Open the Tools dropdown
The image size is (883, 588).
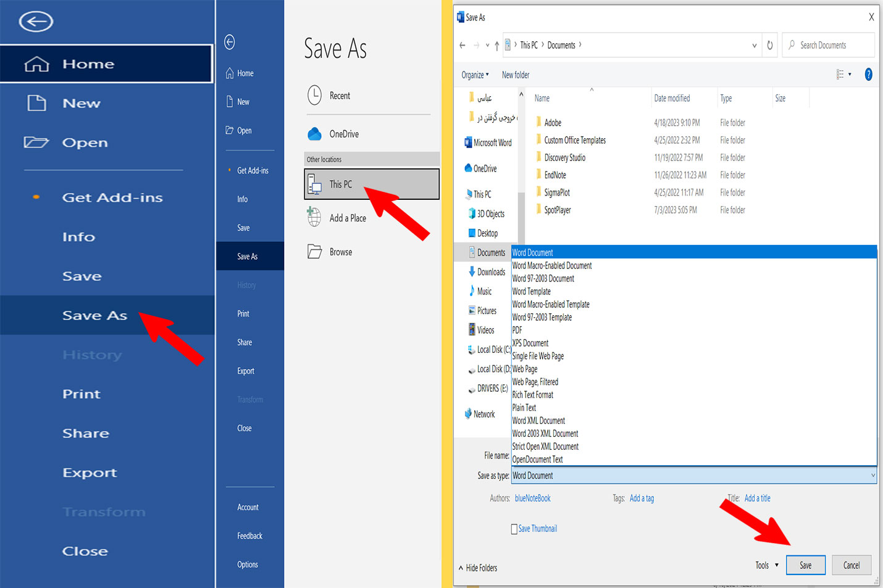(x=766, y=565)
